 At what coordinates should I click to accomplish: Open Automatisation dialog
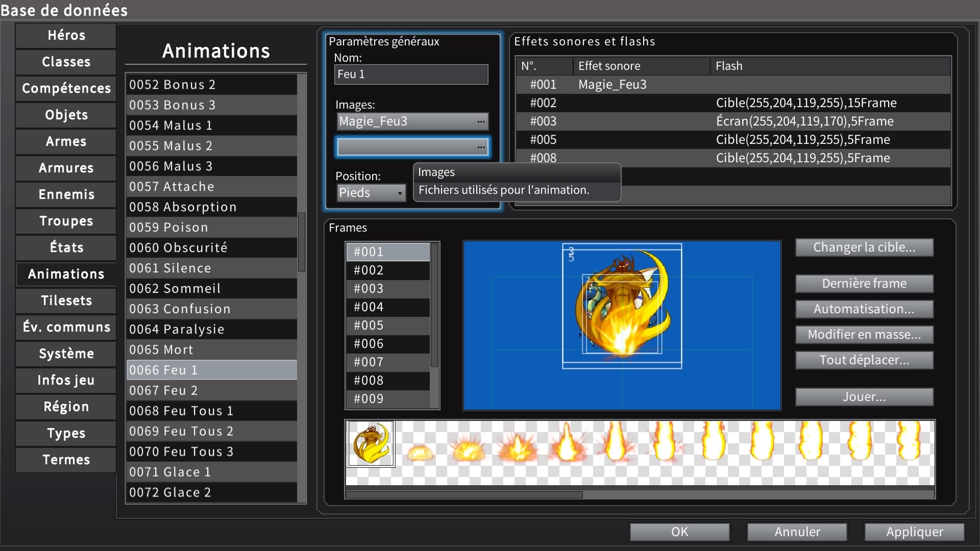pos(864,309)
